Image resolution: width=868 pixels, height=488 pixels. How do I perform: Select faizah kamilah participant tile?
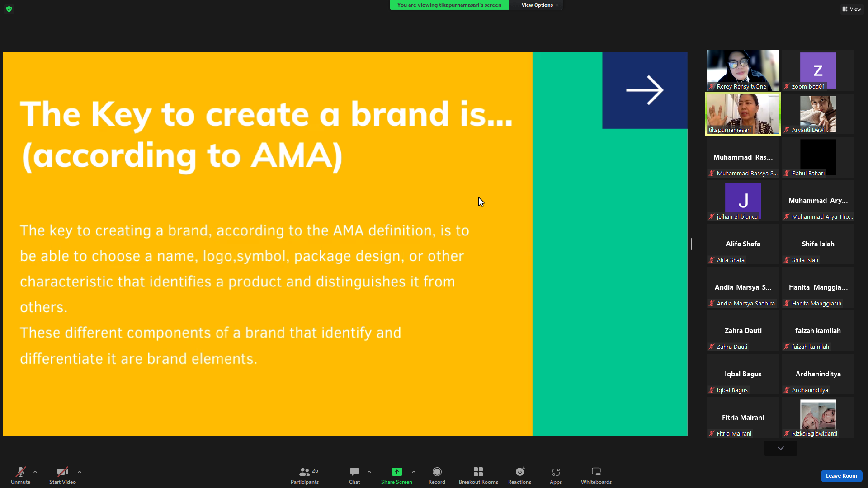click(x=818, y=331)
